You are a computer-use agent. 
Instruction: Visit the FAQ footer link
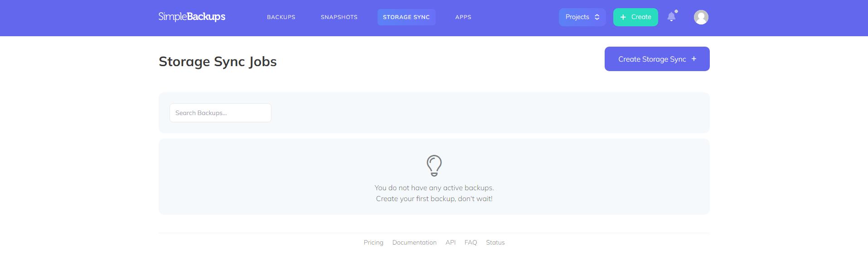click(470, 242)
